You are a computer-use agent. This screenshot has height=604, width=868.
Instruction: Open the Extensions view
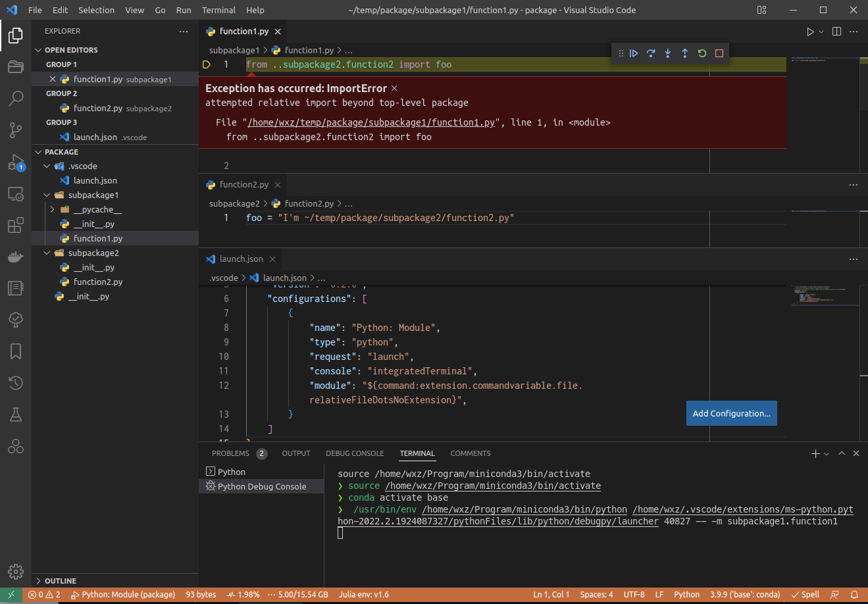tap(15, 225)
